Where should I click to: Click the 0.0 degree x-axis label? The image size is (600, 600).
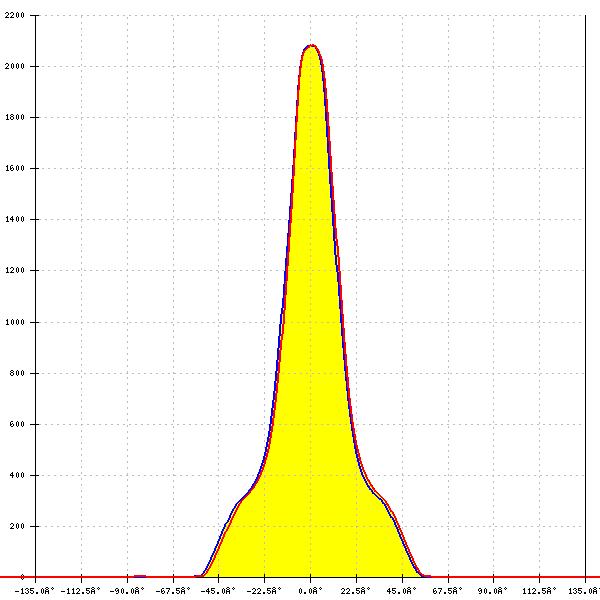pos(310,591)
